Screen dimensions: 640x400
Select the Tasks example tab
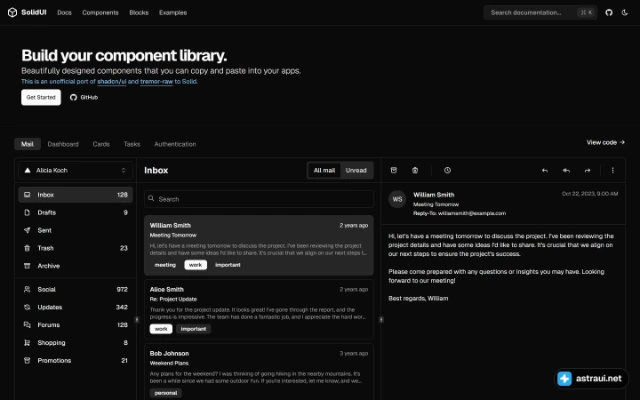(x=132, y=144)
